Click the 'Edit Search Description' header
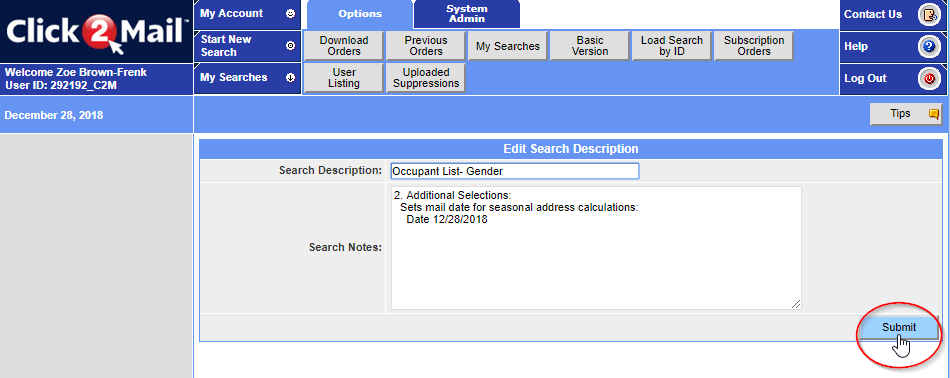 pos(570,149)
